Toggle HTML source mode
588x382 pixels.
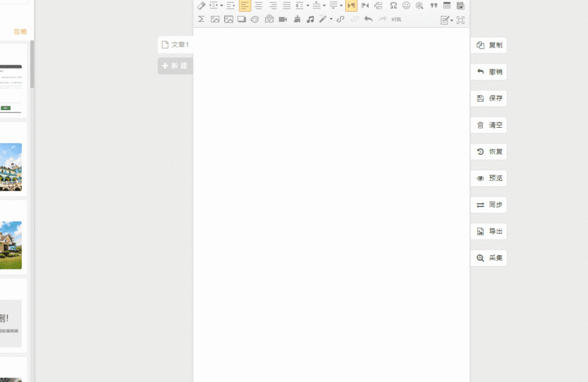[x=396, y=19]
